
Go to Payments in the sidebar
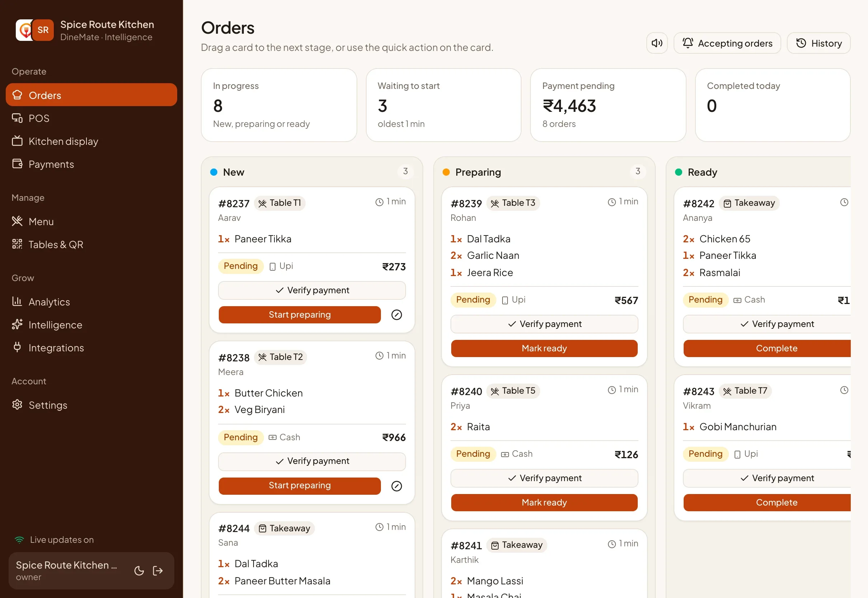[91, 164]
